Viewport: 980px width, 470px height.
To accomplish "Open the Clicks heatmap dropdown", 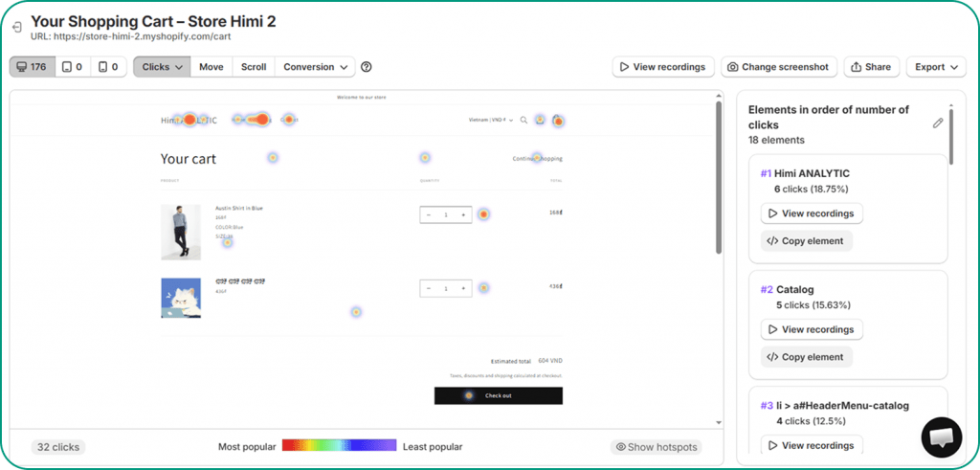I will (162, 67).
